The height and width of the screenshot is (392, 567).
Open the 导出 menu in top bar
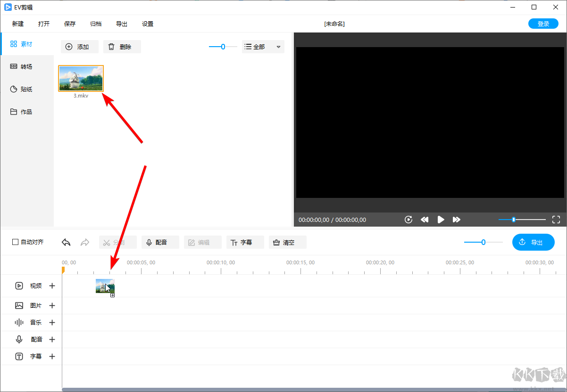click(122, 24)
